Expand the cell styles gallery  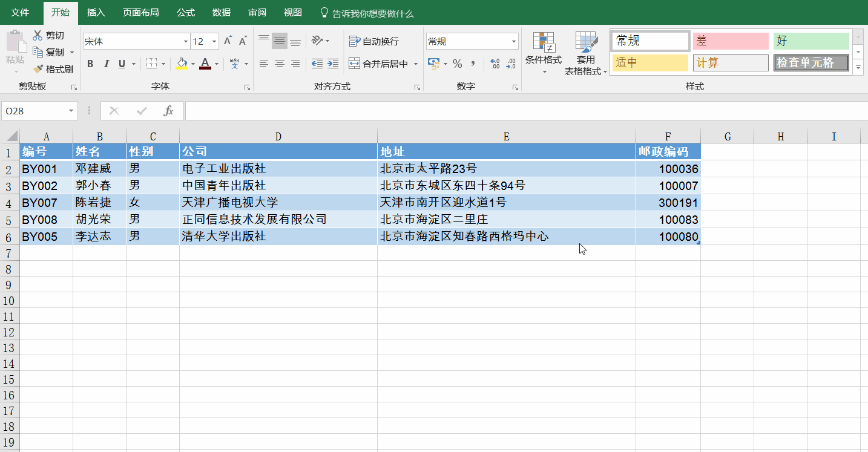pos(858,68)
